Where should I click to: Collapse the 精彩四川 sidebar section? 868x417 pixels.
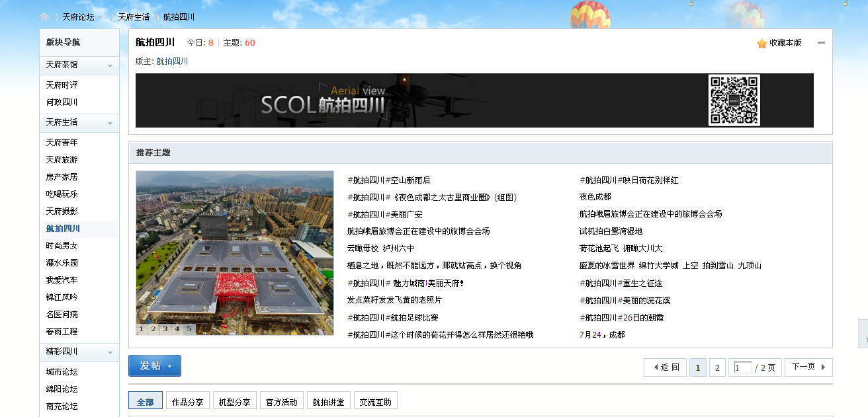click(x=110, y=352)
